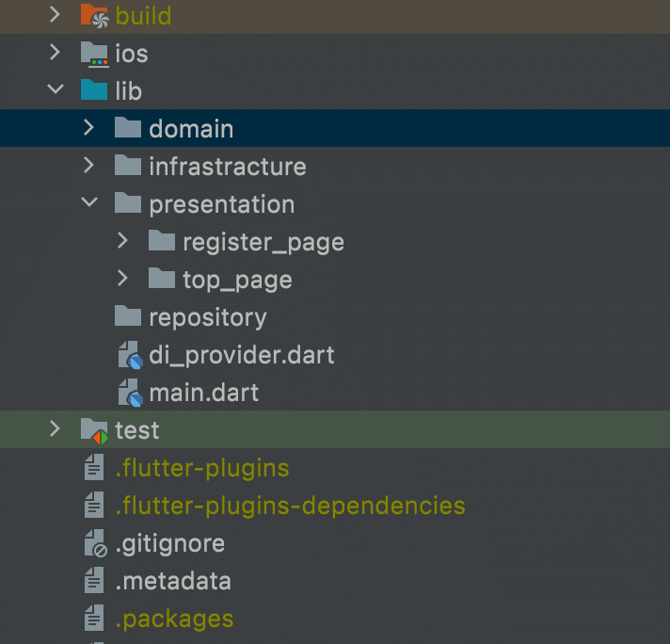Viewport: 670px width, 644px height.
Task: Click the main.dart Dart file icon
Action: point(130,393)
